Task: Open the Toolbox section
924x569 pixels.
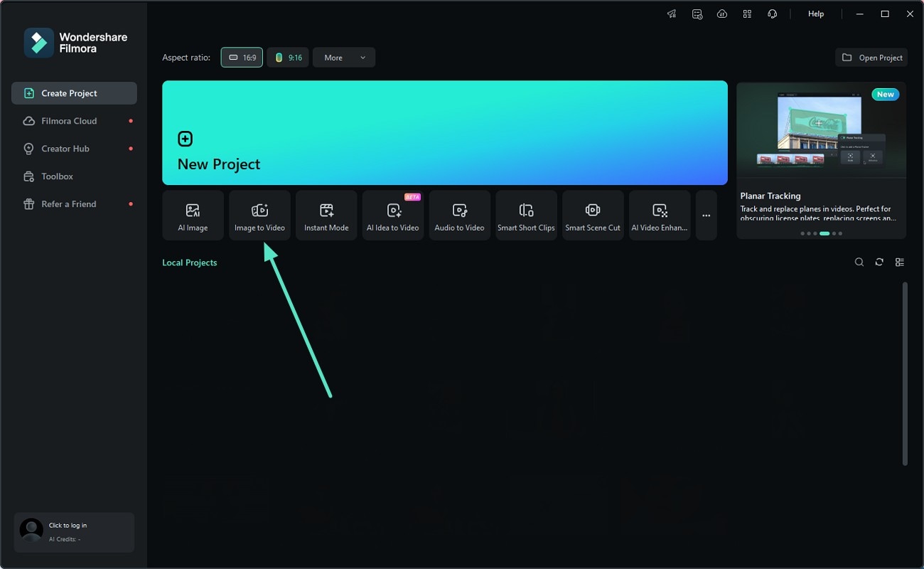Action: click(74, 176)
